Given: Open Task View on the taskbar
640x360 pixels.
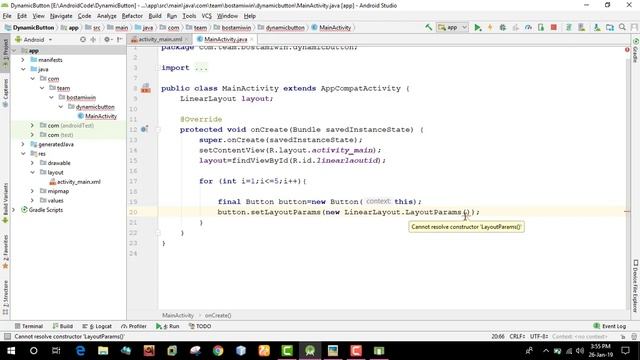Looking at the screenshot, I should [56, 351].
